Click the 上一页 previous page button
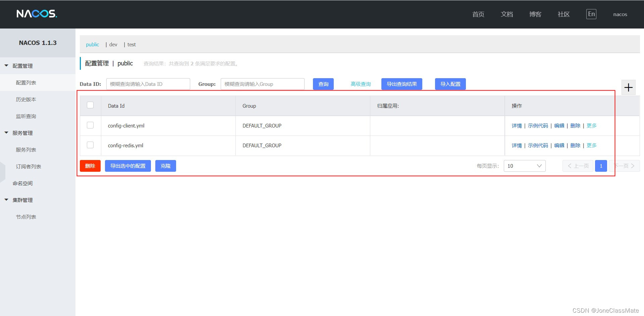The height and width of the screenshot is (316, 644). pos(578,166)
